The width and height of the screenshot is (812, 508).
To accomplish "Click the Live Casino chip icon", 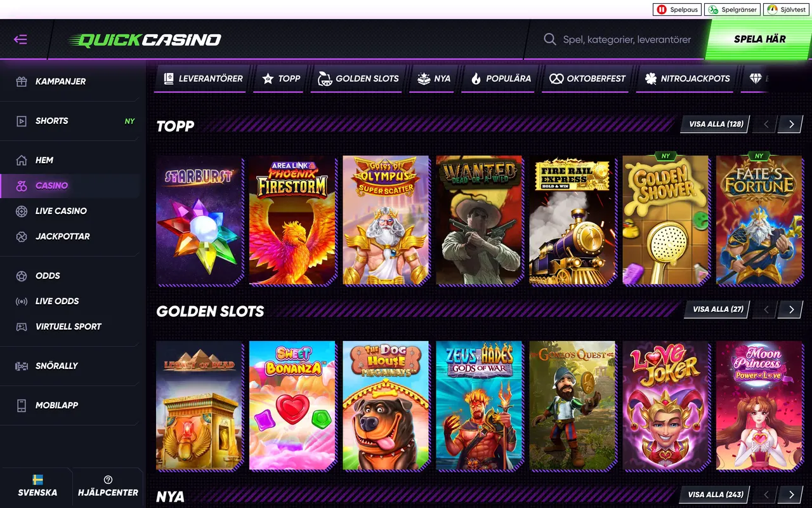I will [22, 211].
